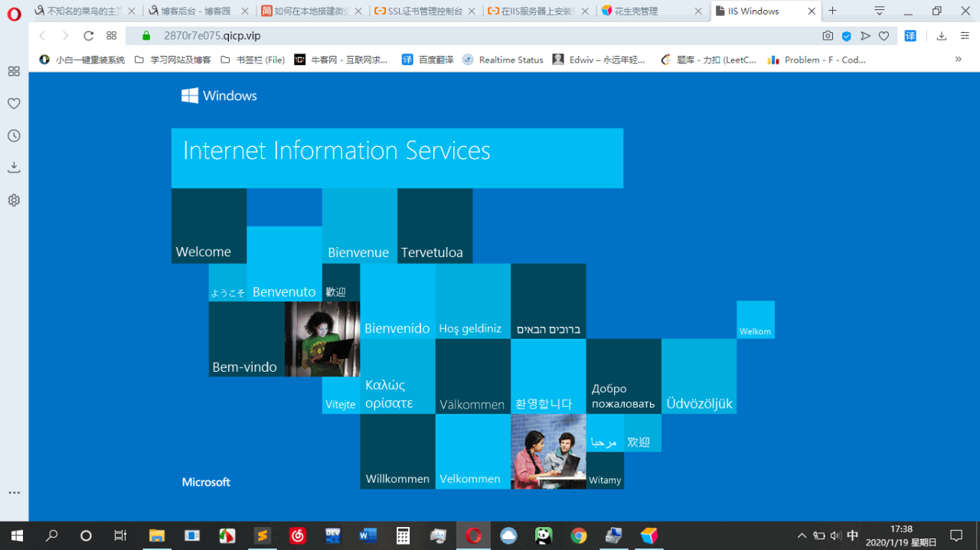Click the browser back arrow
This screenshot has width=980, height=550.
click(42, 36)
